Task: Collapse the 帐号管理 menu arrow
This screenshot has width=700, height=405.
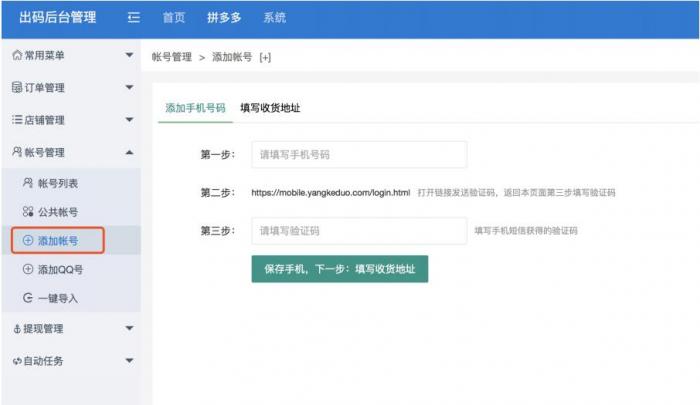Action: 129,152
